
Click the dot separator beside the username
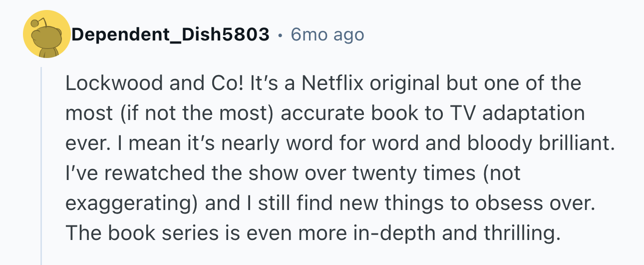point(280,35)
